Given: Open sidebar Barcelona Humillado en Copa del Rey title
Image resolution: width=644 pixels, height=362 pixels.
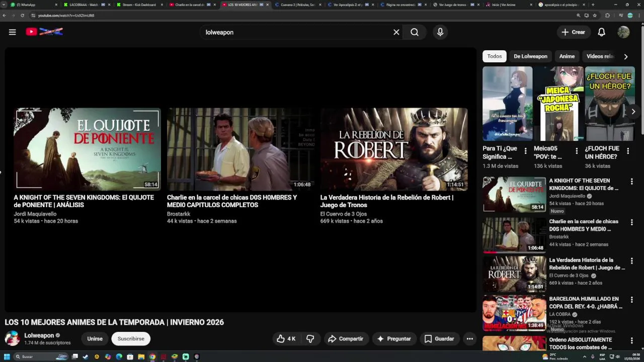Looking at the screenshot, I should pos(586,303).
